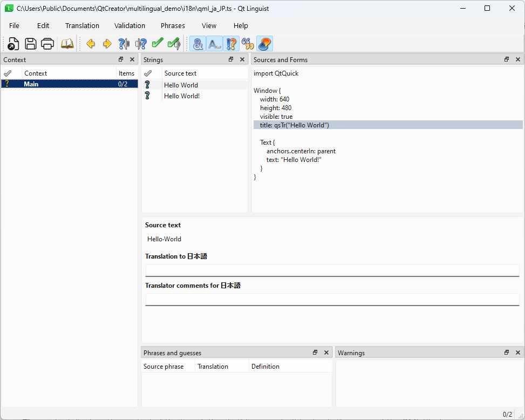Save the current translation file
The image size is (525, 420).
click(30, 44)
